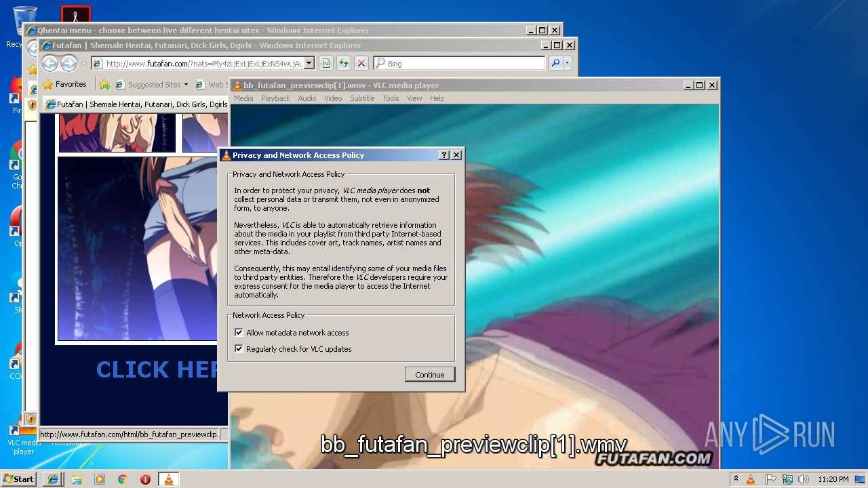Click the Refresh page icon
This screenshot has height=488, width=868.
click(x=344, y=64)
